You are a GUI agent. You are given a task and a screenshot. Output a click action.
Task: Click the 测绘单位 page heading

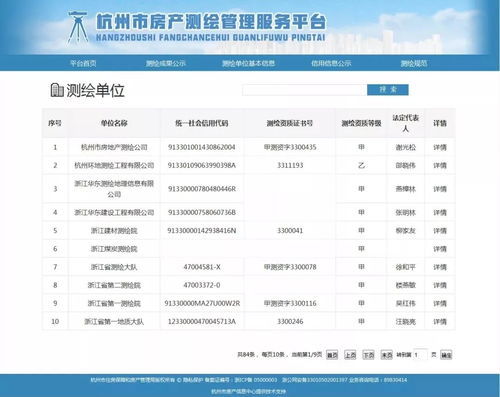click(x=95, y=90)
